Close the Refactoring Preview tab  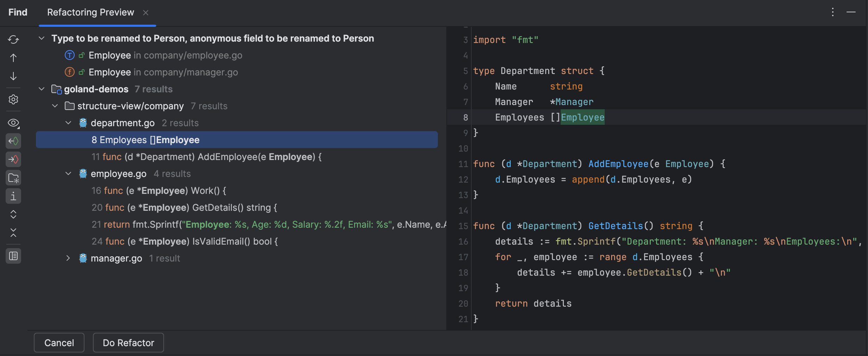click(146, 12)
